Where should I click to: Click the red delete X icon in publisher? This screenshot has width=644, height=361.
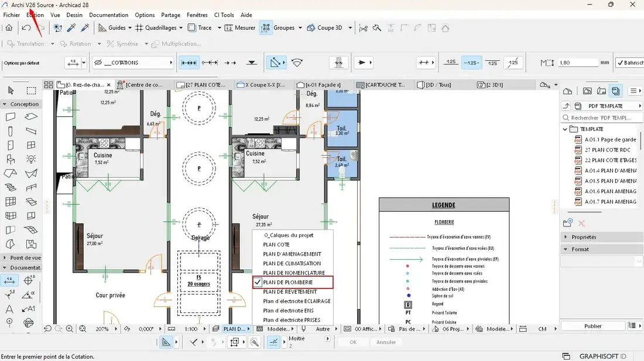[581, 223]
